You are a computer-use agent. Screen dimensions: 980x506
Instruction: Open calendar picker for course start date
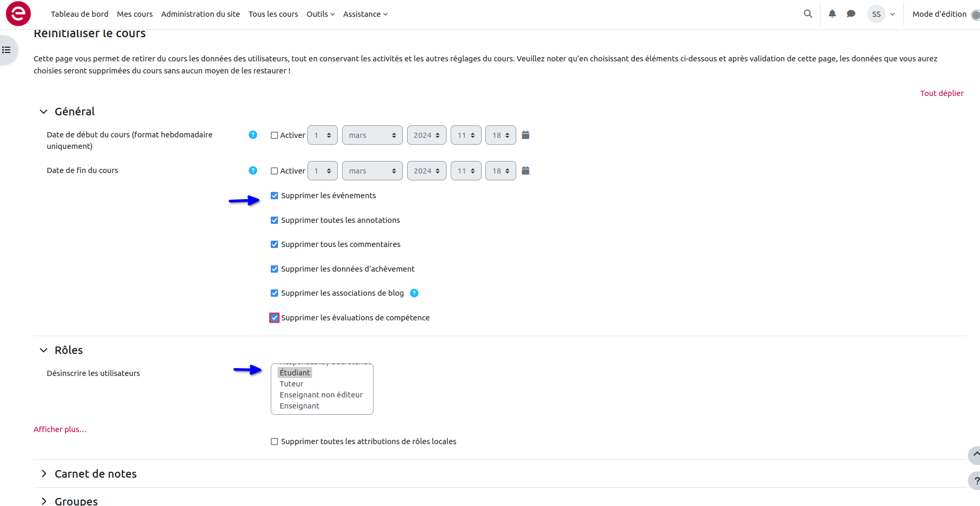[x=526, y=135]
